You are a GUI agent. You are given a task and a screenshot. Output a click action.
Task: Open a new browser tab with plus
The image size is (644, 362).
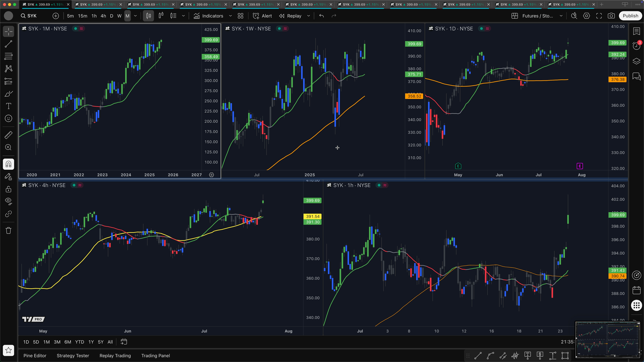(x=602, y=5)
